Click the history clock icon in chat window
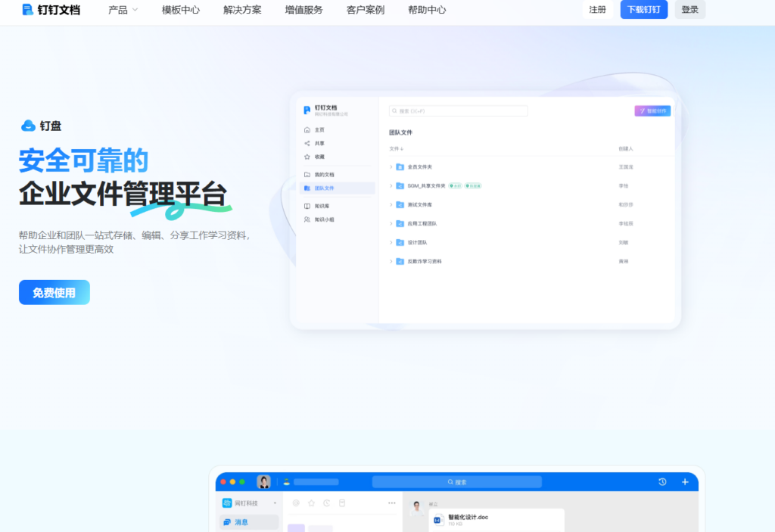This screenshot has width=775, height=532. coord(662,481)
